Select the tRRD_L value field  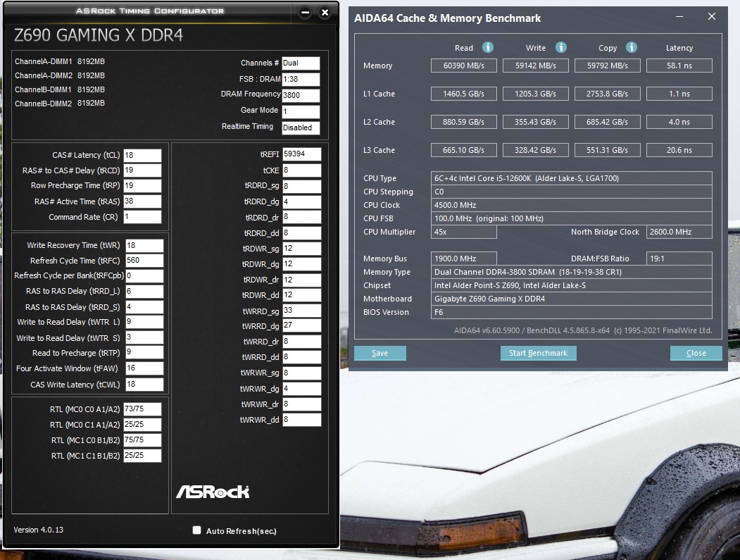[144, 292]
